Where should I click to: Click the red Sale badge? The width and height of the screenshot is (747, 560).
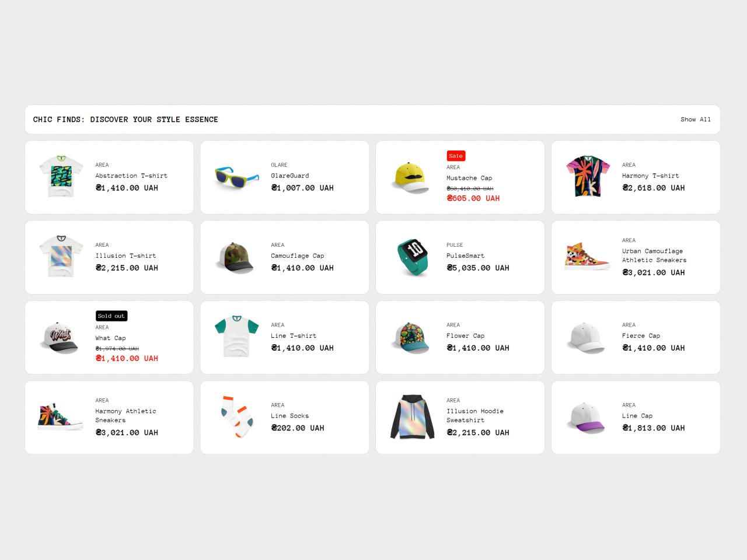pos(456,156)
